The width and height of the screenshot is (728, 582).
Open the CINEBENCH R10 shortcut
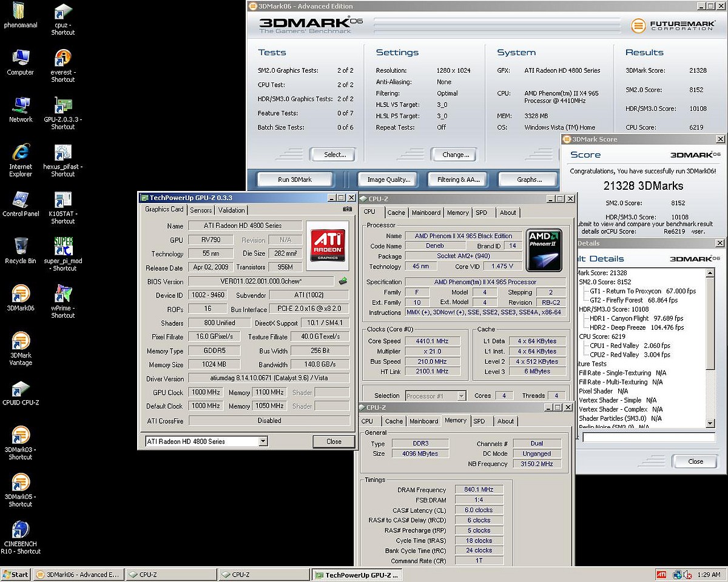[x=21, y=530]
